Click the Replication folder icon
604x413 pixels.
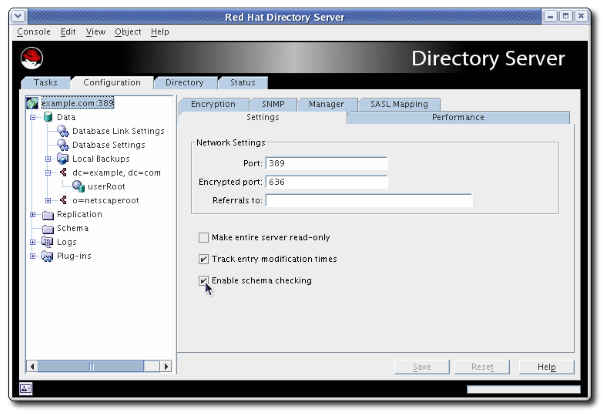(48, 215)
